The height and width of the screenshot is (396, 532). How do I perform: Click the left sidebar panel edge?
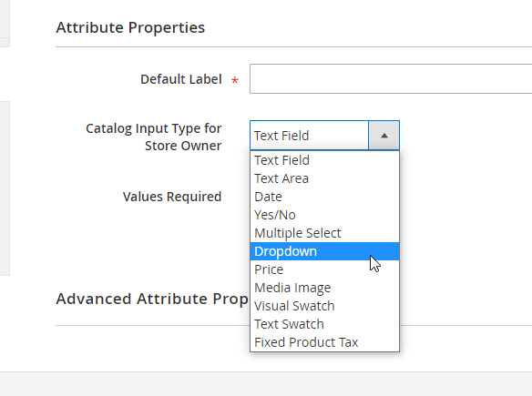5,188
